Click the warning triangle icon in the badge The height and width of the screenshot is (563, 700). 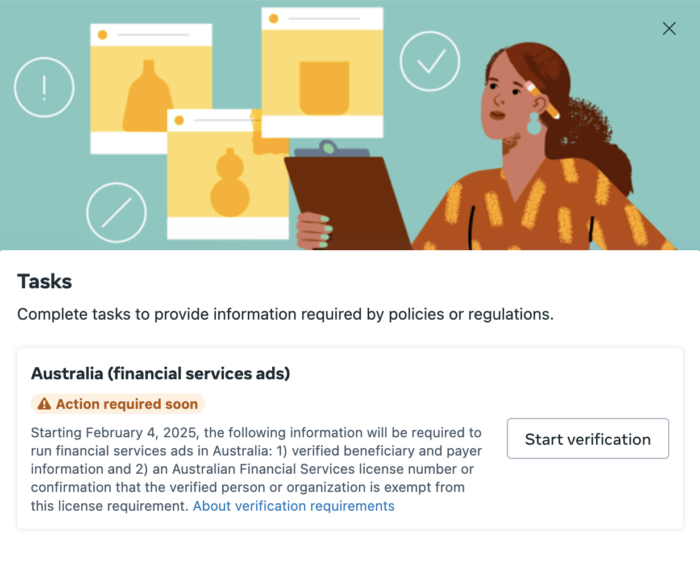point(44,404)
